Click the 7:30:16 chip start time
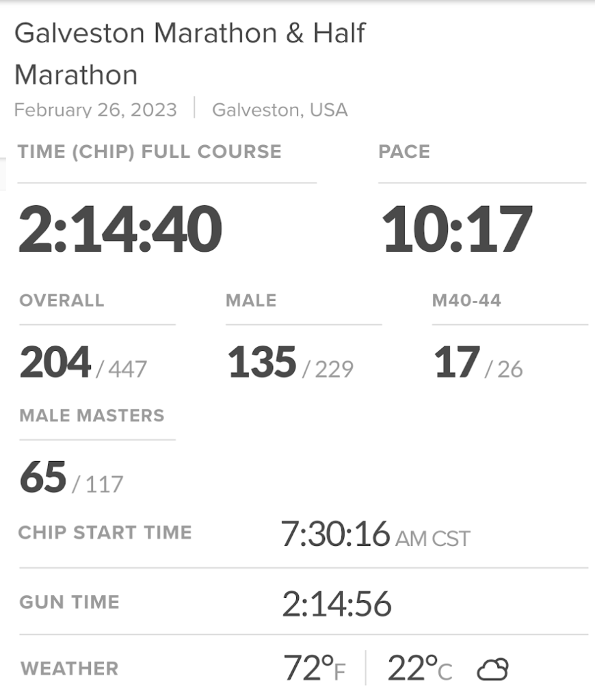 [x=335, y=534]
